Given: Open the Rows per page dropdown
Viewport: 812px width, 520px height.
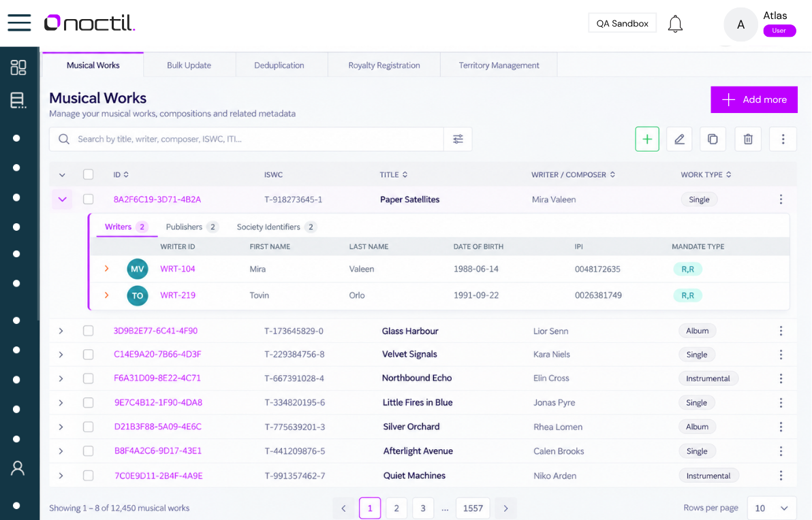Looking at the screenshot, I should 771,508.
